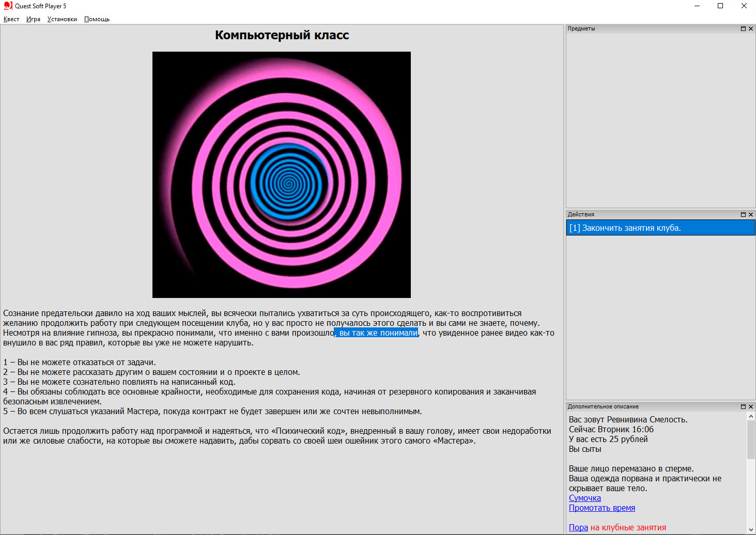Open the Игра menu
This screenshot has width=756, height=535.
(33, 19)
